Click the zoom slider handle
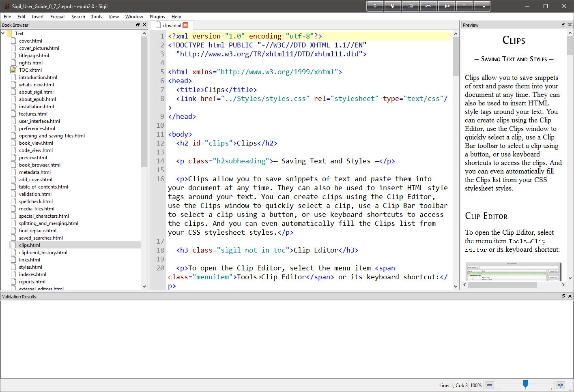The width and height of the screenshot is (574, 392). 525,383
